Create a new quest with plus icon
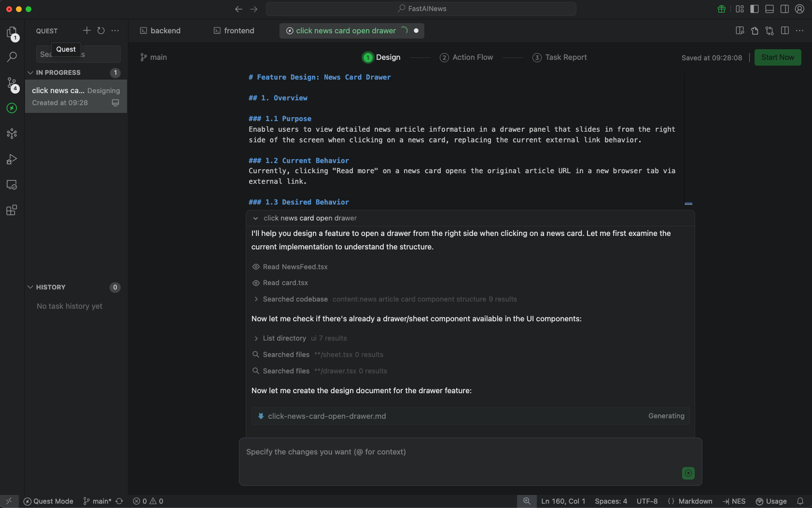This screenshot has height=508, width=812. [x=86, y=30]
